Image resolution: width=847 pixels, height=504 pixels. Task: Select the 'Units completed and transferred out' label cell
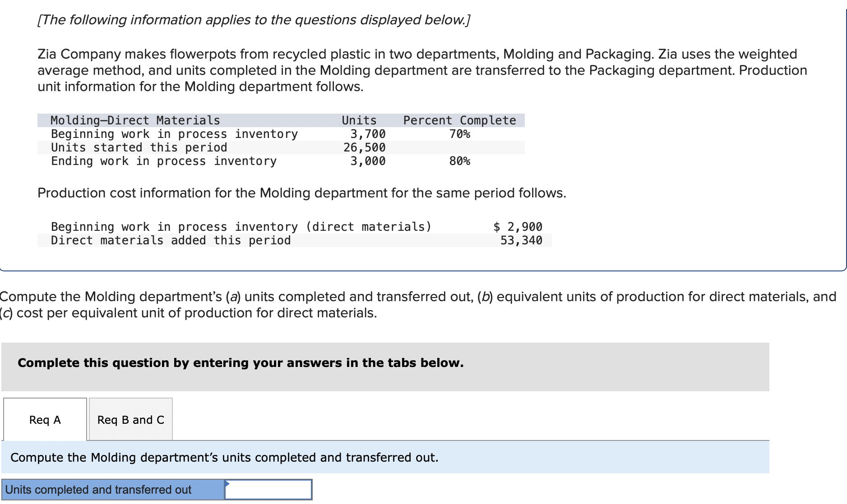click(x=113, y=489)
